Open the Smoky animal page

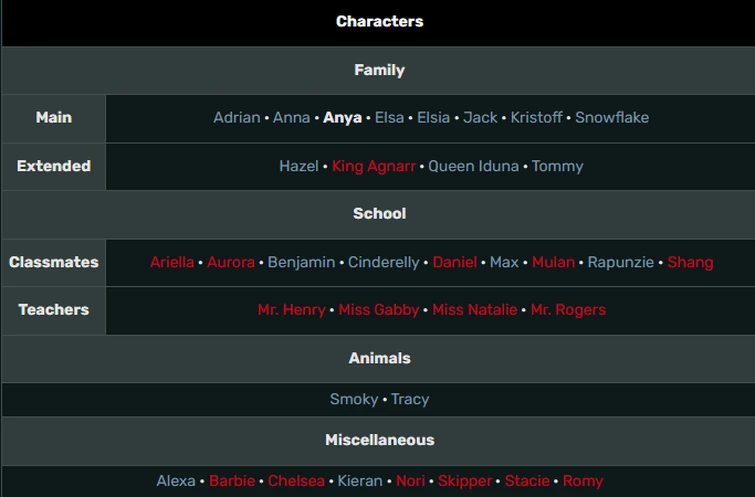[x=354, y=399]
